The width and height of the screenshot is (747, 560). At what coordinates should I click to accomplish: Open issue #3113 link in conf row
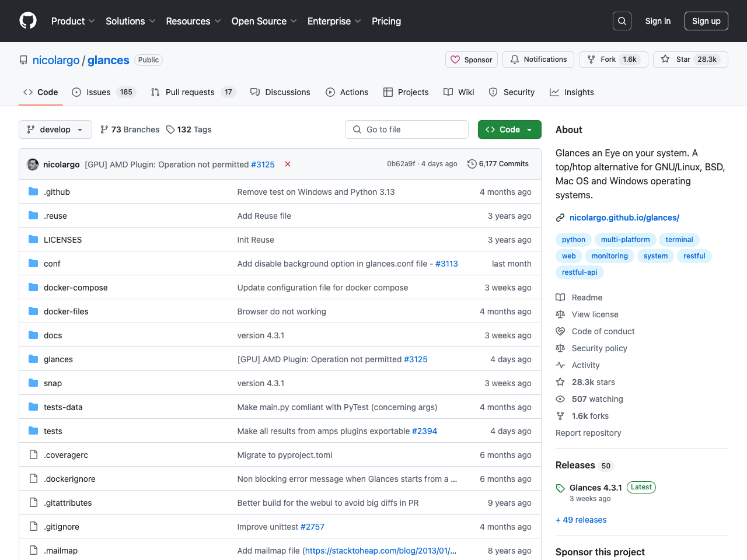tap(446, 264)
